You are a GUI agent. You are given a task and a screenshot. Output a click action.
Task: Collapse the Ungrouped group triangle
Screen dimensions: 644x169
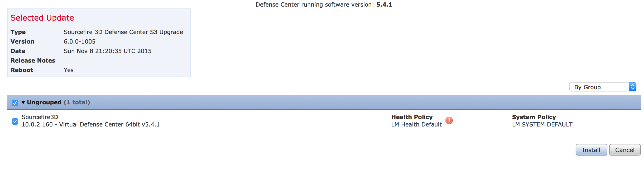(x=23, y=102)
